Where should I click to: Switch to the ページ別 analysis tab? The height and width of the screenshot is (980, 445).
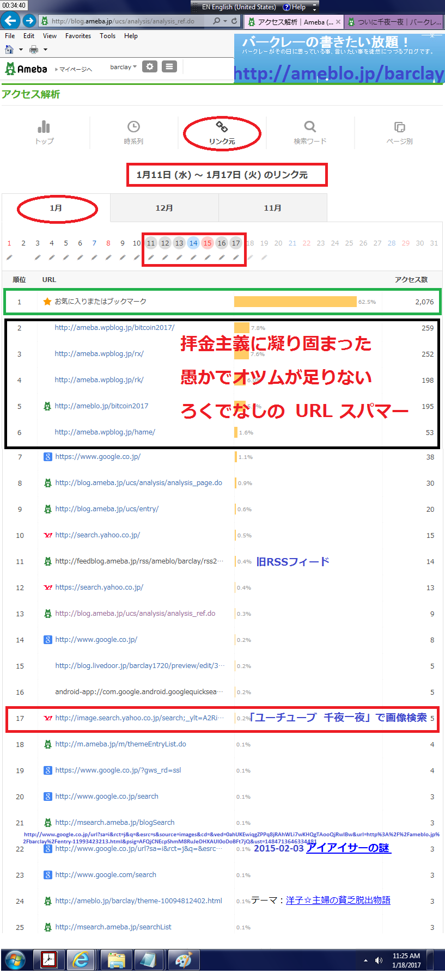point(399,133)
